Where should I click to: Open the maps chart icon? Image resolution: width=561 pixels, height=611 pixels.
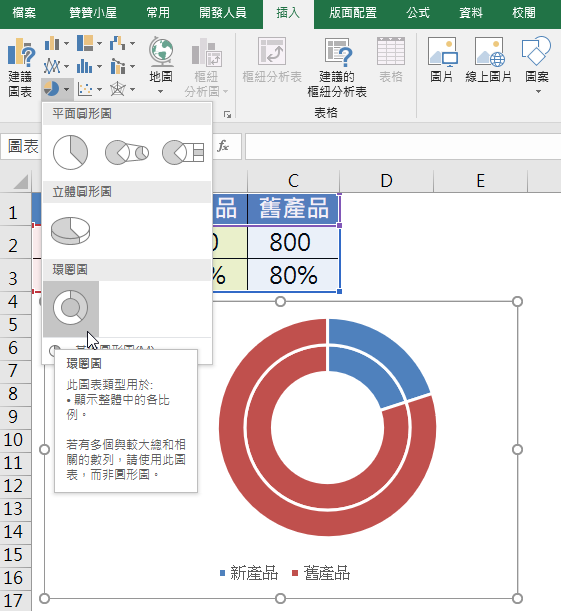point(161,65)
